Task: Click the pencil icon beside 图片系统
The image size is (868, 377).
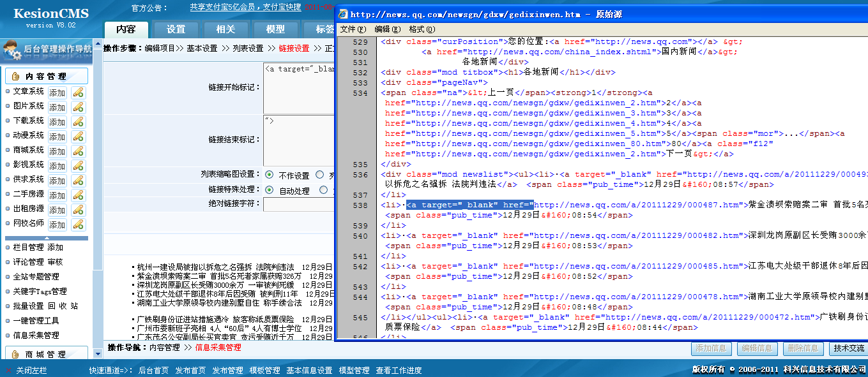Action: click(x=78, y=107)
